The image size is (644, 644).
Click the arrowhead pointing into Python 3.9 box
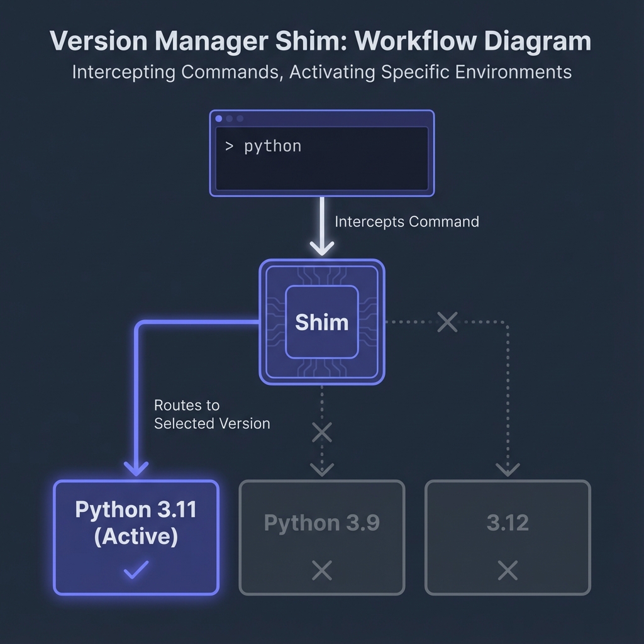pos(321,469)
